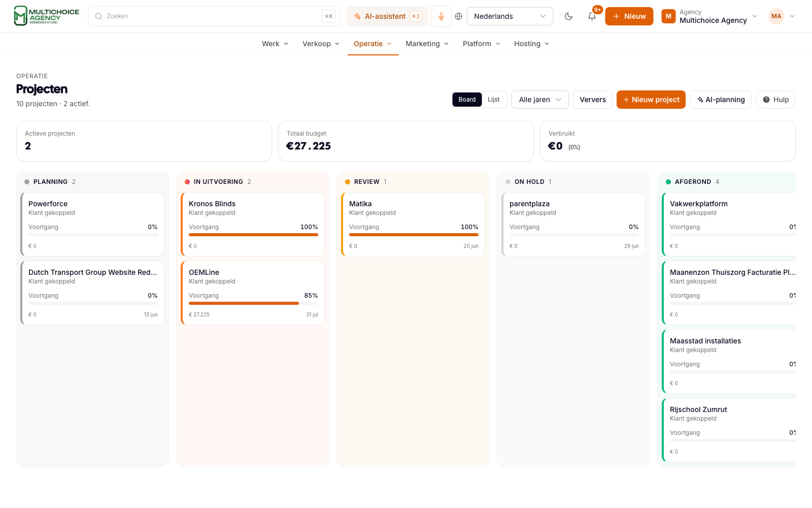This screenshot has width=812, height=508.
Task: Open the notifications bell
Action: tap(592, 16)
